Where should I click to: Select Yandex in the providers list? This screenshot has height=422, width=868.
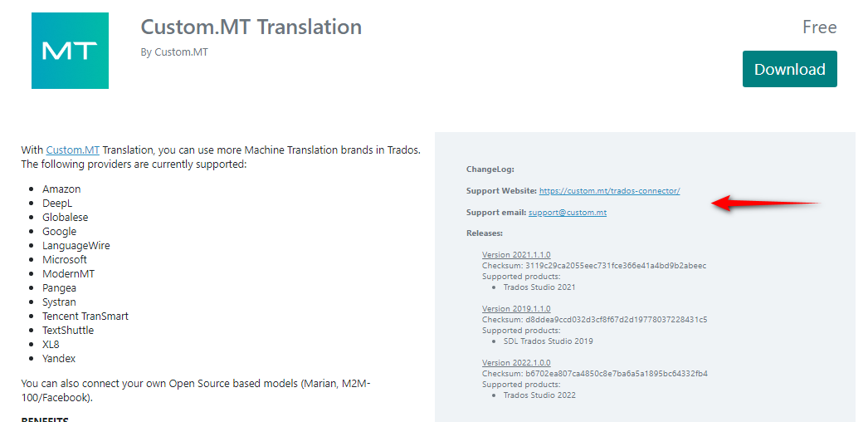[59, 358]
